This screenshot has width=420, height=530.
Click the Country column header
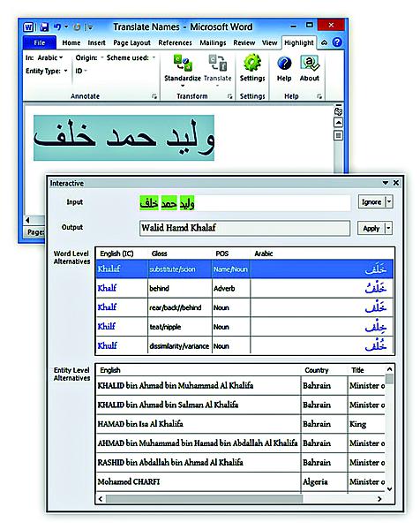pyautogui.click(x=317, y=370)
